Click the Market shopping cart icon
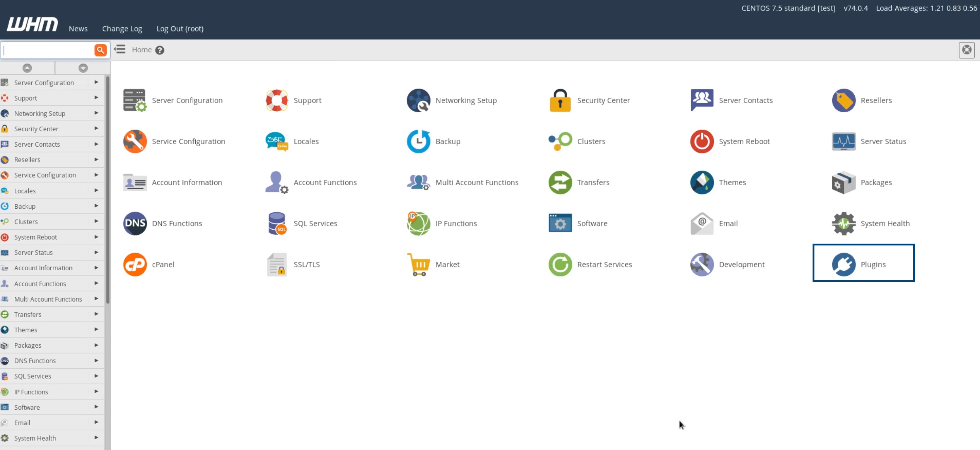This screenshot has height=450, width=980. point(419,264)
